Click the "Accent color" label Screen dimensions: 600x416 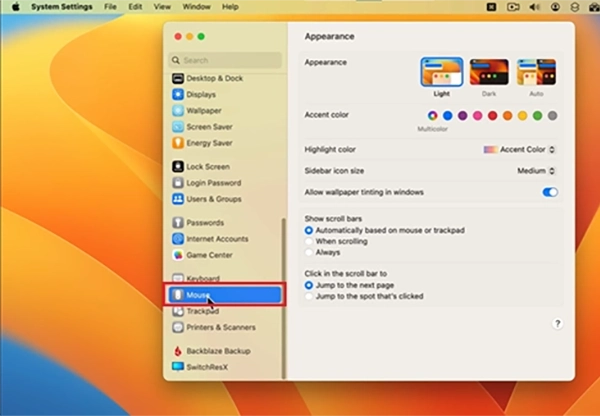[x=326, y=115]
